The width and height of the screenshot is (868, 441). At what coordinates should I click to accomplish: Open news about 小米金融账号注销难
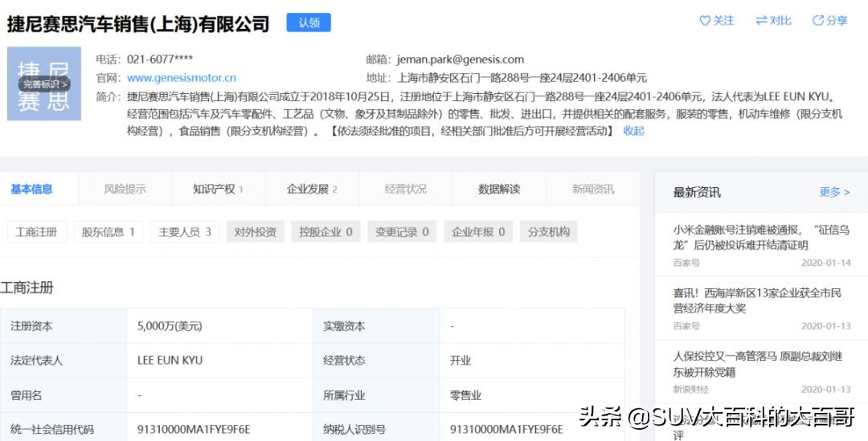pos(761,238)
